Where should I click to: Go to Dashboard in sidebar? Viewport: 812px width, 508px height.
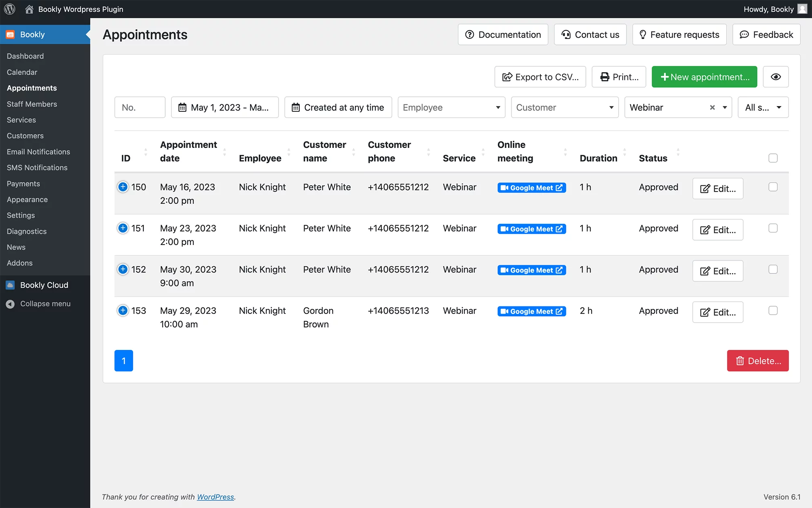pos(25,56)
